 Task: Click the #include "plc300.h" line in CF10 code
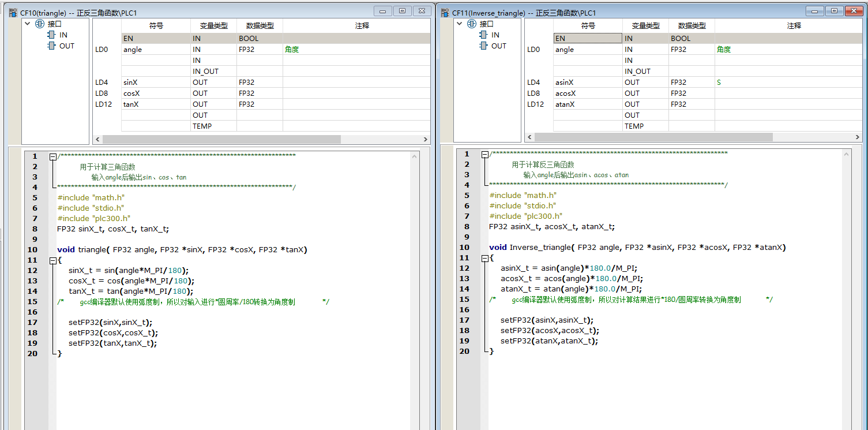click(94, 219)
